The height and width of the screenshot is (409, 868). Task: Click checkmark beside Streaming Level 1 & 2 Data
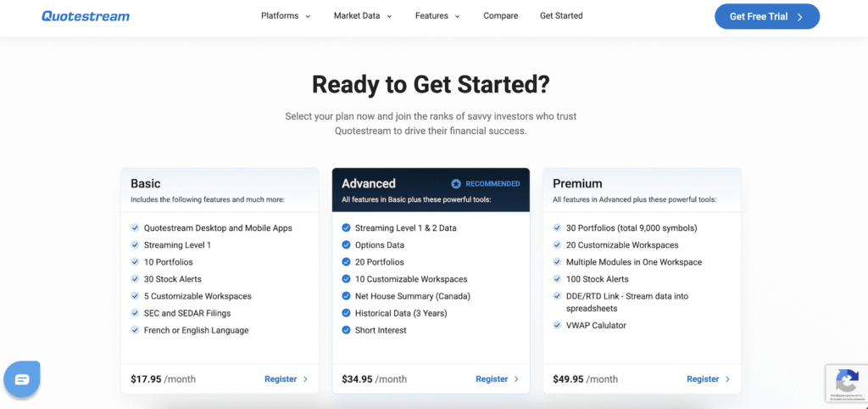click(346, 227)
